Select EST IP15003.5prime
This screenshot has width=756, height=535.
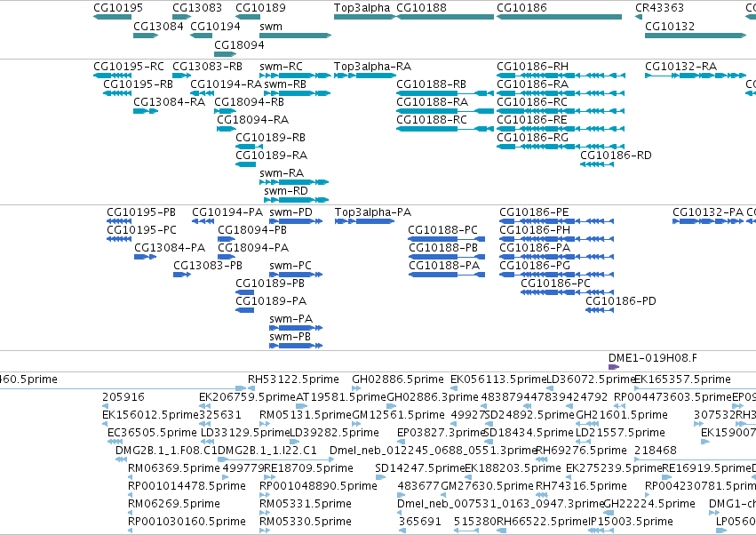631,522
